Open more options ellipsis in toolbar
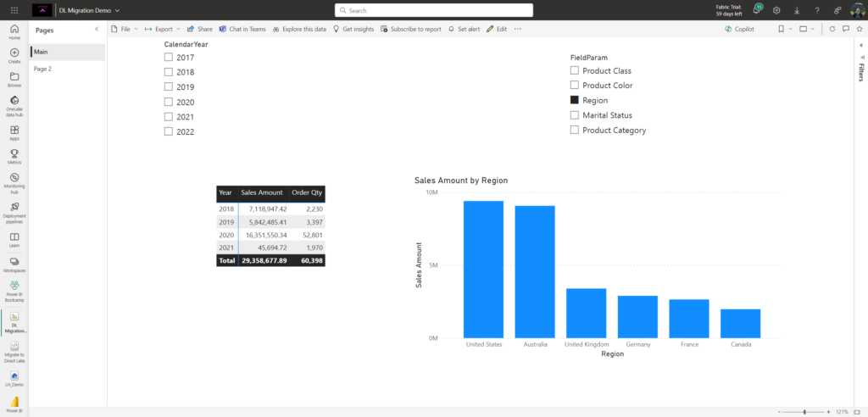 pos(518,29)
